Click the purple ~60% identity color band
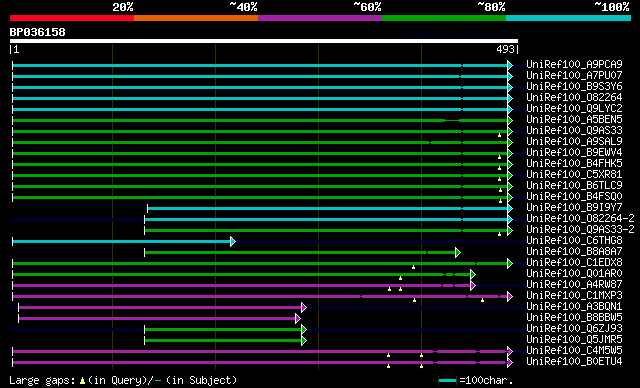This screenshot has height=388, width=640. (320, 18)
